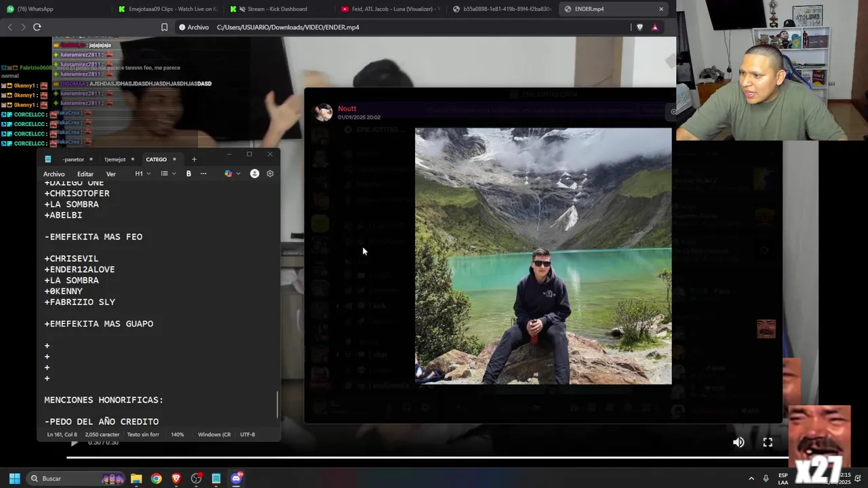
Task: Go forward in the browser
Action: (x=23, y=27)
